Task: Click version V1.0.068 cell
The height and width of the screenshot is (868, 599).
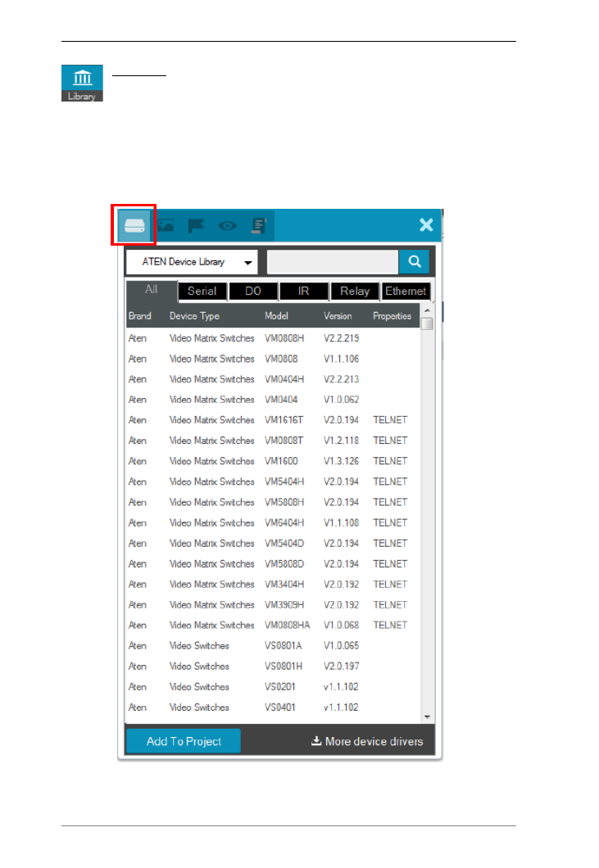Action: 342,625
